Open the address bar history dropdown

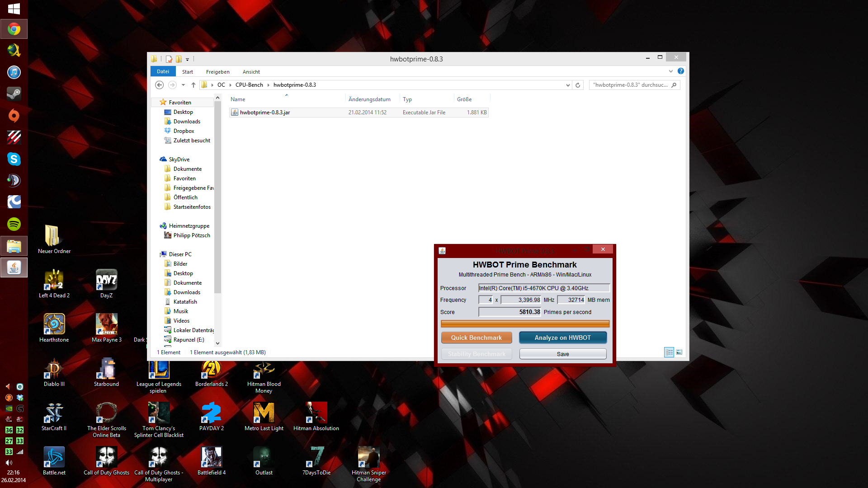point(568,85)
